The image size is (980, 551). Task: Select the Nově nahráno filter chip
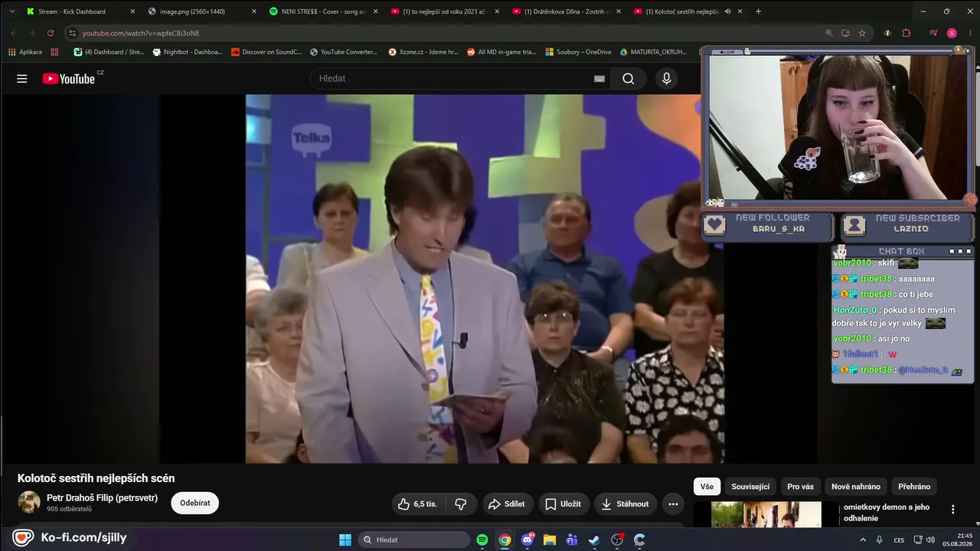coord(856,487)
